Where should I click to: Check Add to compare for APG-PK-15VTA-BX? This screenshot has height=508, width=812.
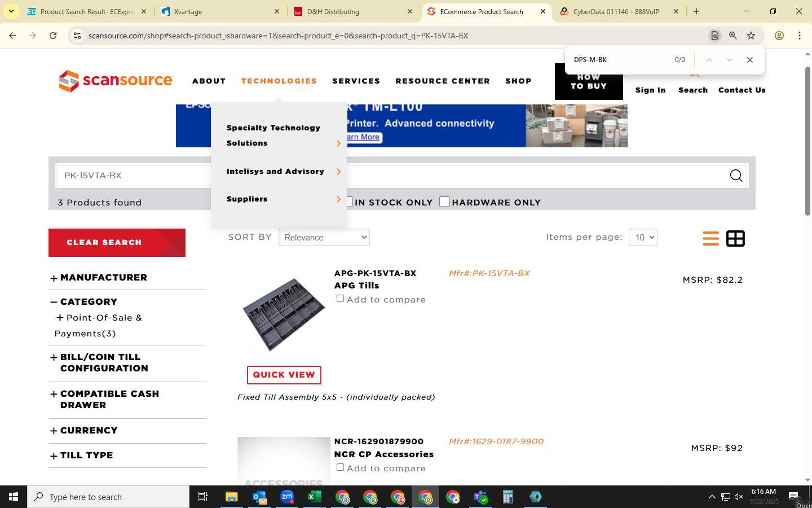click(340, 299)
